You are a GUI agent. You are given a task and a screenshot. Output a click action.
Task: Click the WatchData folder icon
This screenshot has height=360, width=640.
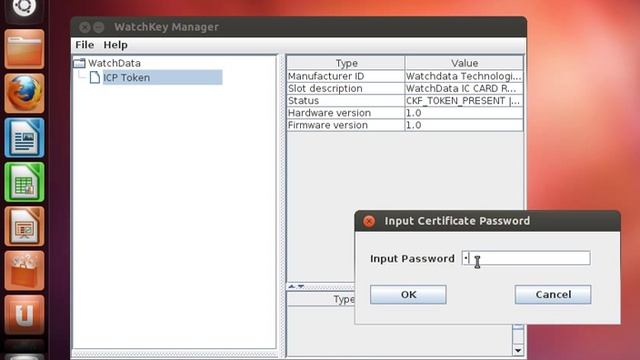(x=79, y=63)
